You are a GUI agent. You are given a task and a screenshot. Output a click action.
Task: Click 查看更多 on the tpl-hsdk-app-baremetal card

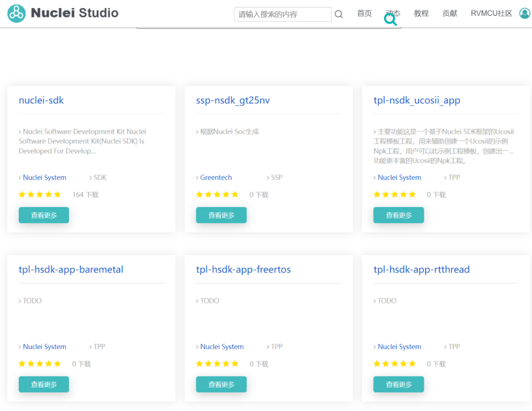[44, 384]
